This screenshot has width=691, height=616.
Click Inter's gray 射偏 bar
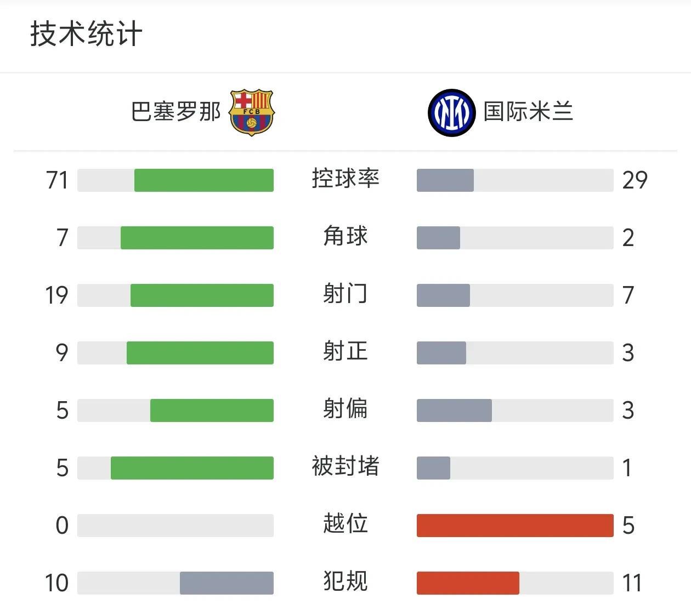(x=454, y=410)
